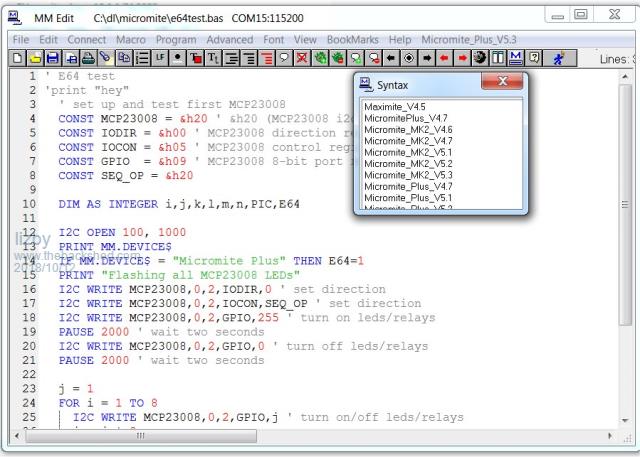Save the program using the floppy disk icon

(53, 59)
